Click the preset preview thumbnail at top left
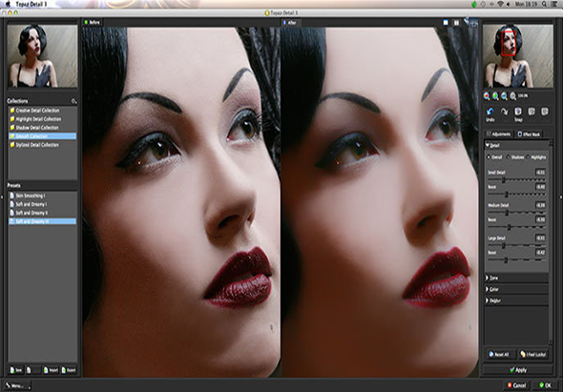Screen dimensions: 563x392 tap(42, 55)
